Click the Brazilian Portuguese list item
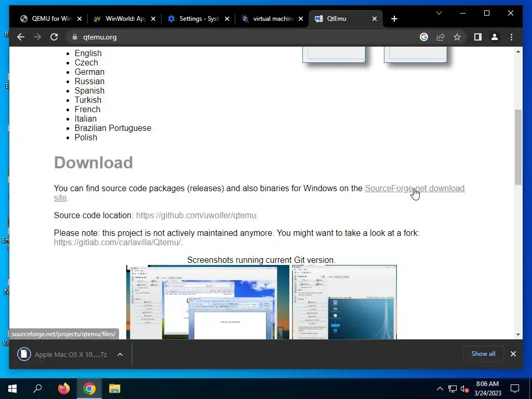Screen dimensions: 532x399 coord(113,128)
